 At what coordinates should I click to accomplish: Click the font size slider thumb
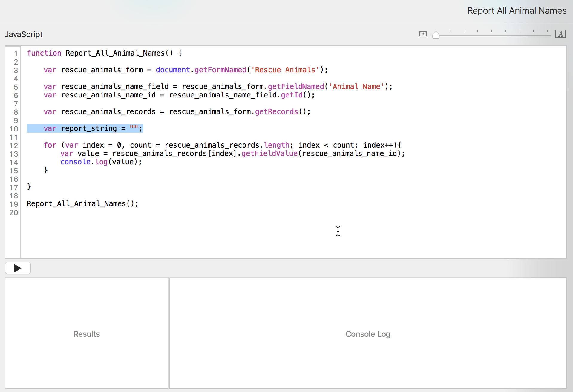click(x=436, y=35)
